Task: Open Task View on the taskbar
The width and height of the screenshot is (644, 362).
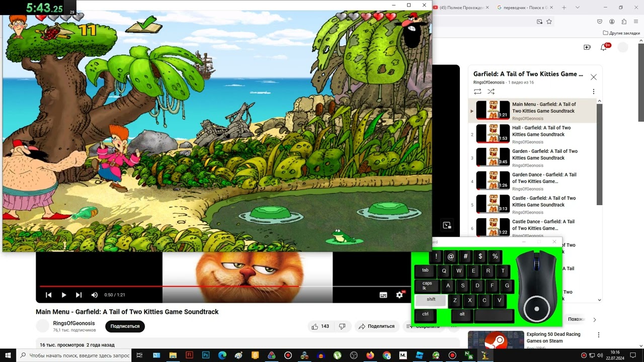Action: tap(139, 355)
